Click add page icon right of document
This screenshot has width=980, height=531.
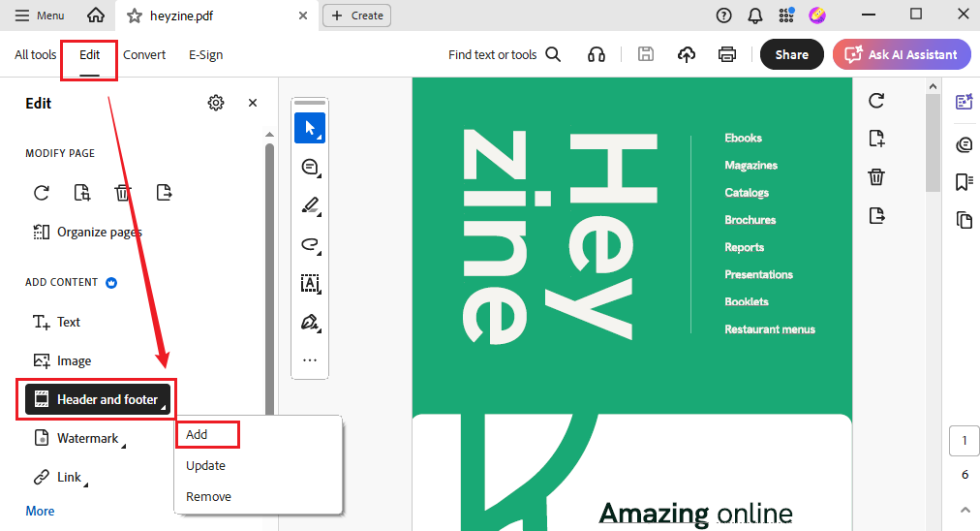tap(876, 139)
